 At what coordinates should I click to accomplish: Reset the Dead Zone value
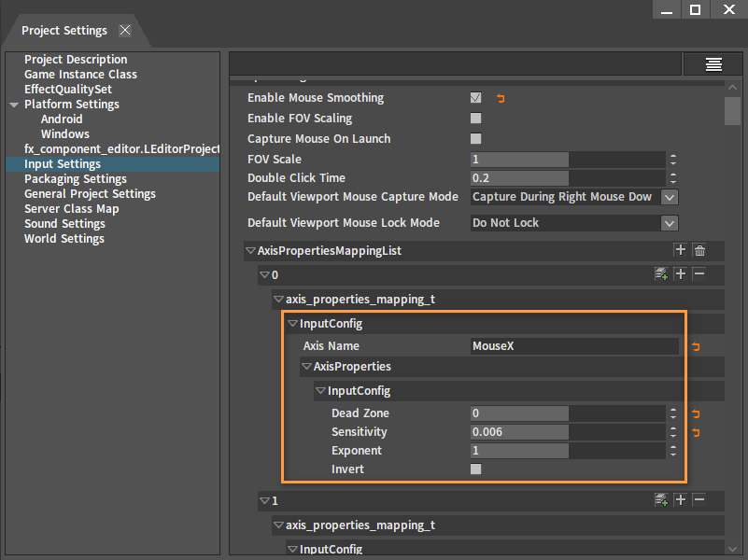[x=696, y=413]
